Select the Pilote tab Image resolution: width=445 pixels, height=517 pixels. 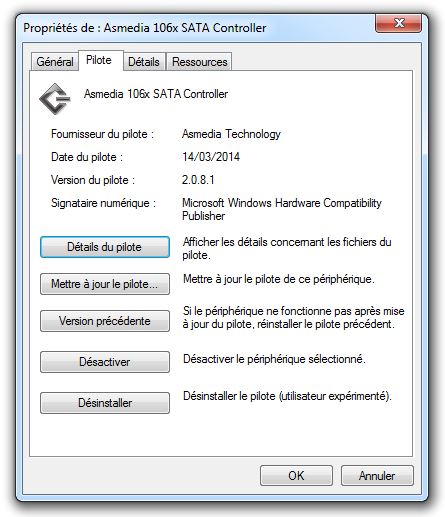[x=99, y=60]
